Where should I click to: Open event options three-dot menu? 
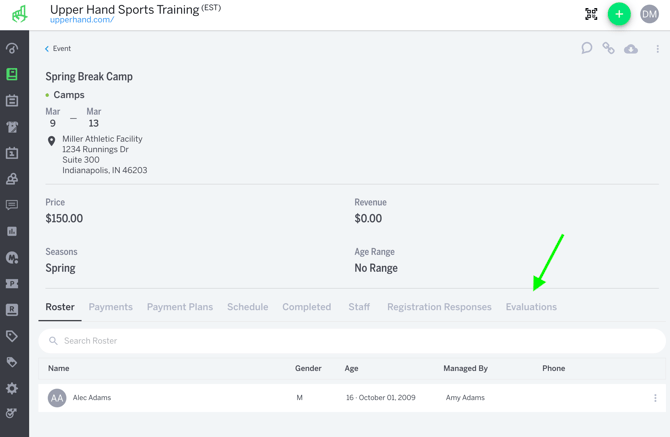tap(657, 49)
